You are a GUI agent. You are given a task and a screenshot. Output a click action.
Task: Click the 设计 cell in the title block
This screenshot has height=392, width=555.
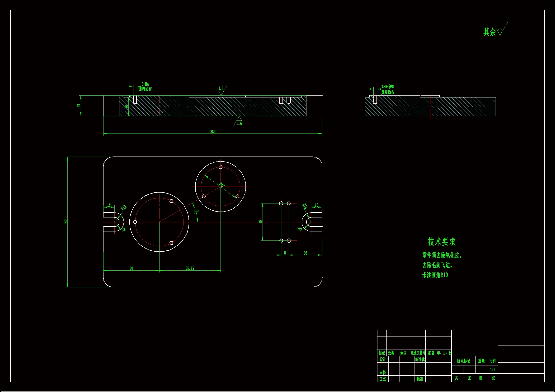383,360
